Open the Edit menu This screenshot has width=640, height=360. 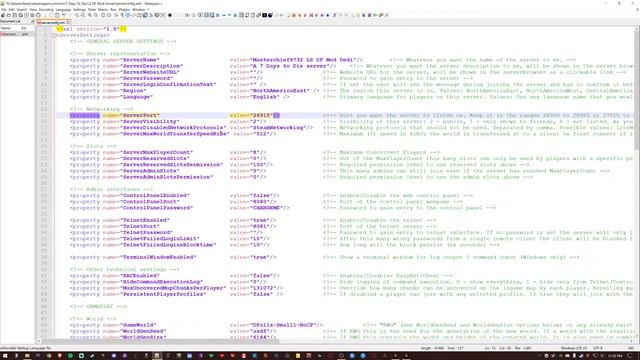click(11, 9)
